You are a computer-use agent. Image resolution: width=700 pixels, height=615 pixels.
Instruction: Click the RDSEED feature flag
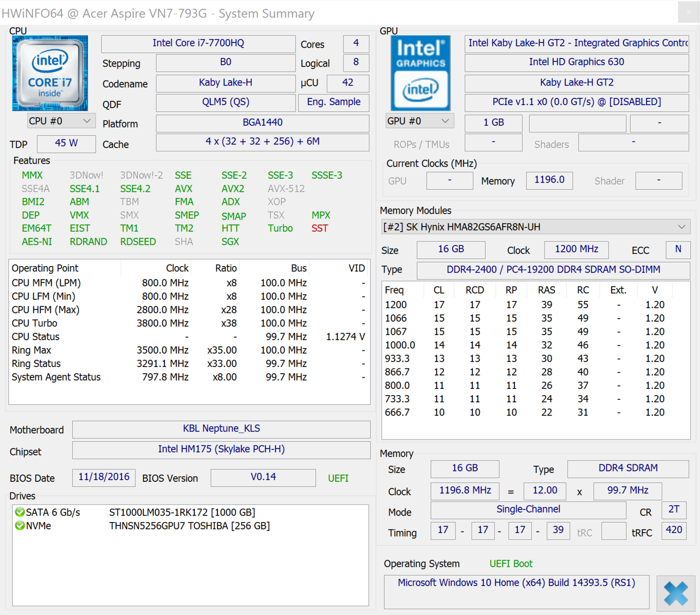click(138, 241)
